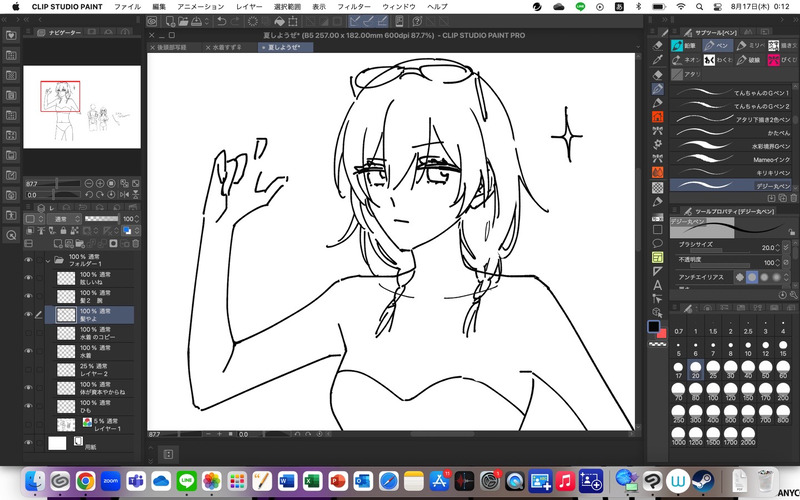Show the レイヤー2 layer
Screen dimensions: 800x500
29,370
